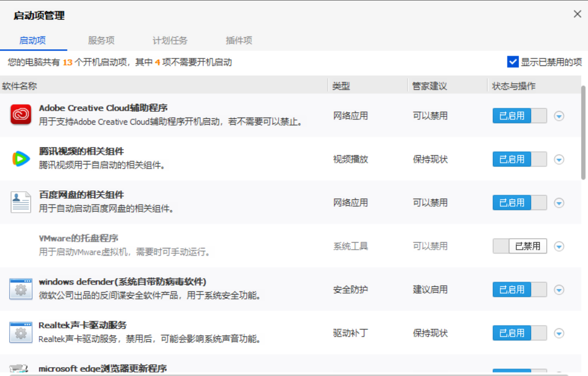
Task: Expand options arrow for Adobe Creative Cloud row
Action: (559, 116)
